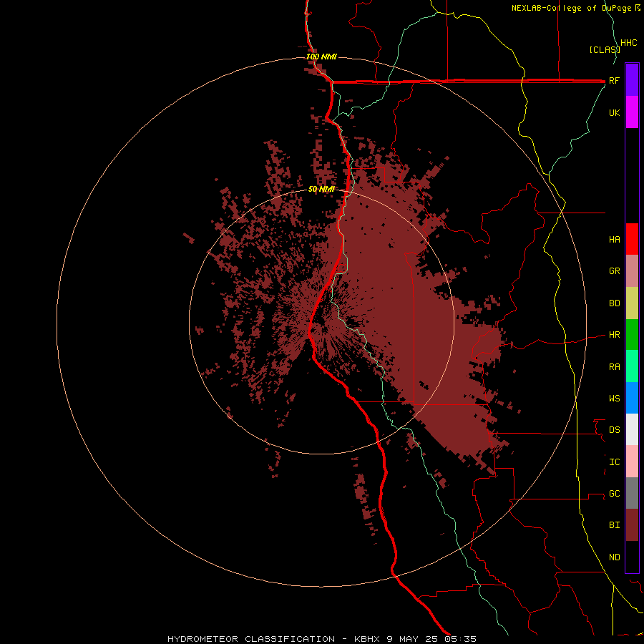
Task: Click the ND black legend swatch
Action: click(x=632, y=557)
